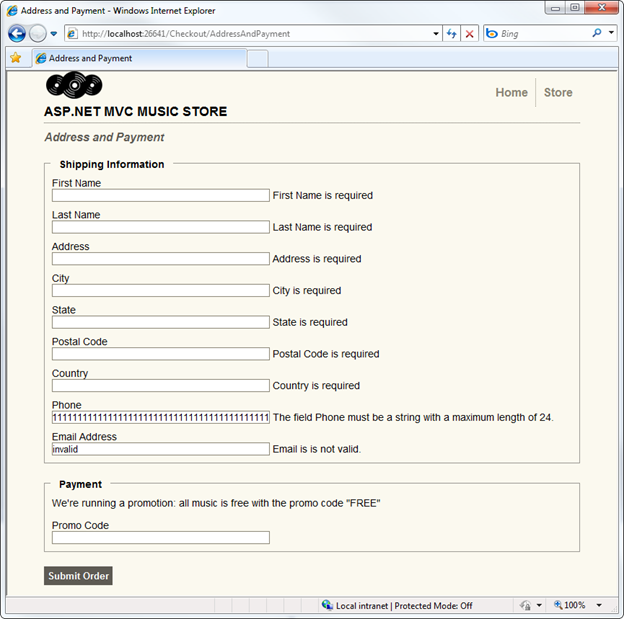Click the Email Address field containing 'invalid'

[x=161, y=449]
